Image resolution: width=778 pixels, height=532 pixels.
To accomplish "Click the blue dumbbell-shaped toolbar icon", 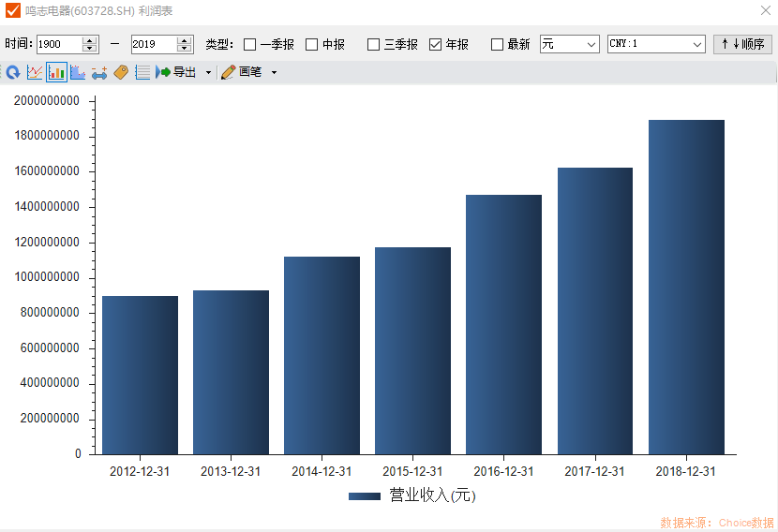I will pos(99,72).
